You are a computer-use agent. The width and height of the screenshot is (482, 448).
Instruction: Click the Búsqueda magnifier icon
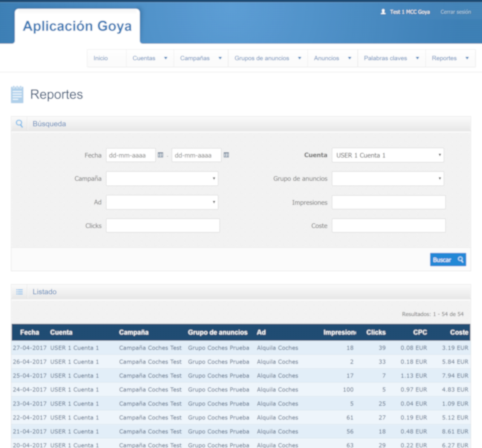click(19, 124)
